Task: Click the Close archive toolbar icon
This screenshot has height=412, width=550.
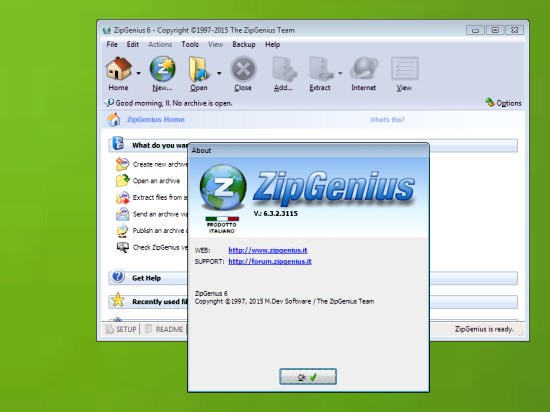Action: tap(243, 69)
